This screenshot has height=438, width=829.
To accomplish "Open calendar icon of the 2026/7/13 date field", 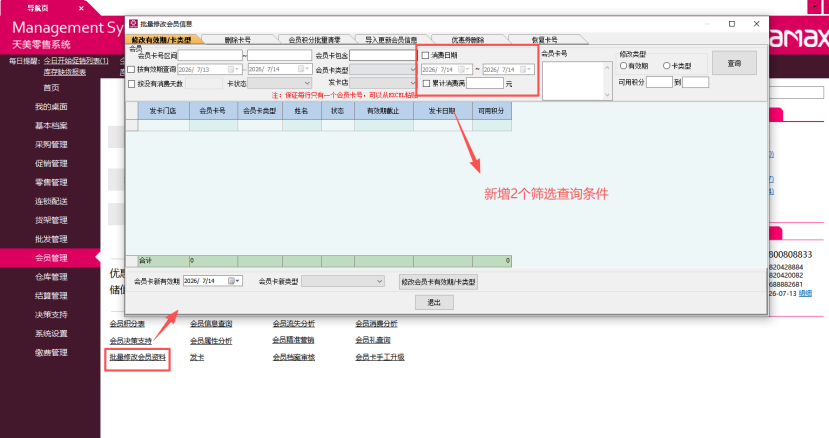I will click(x=231, y=69).
